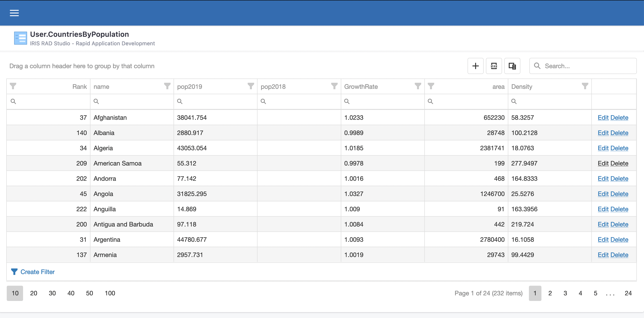Screen dimensions: 644x318
Task: Open the area column header filter
Action: pyautogui.click(x=431, y=86)
